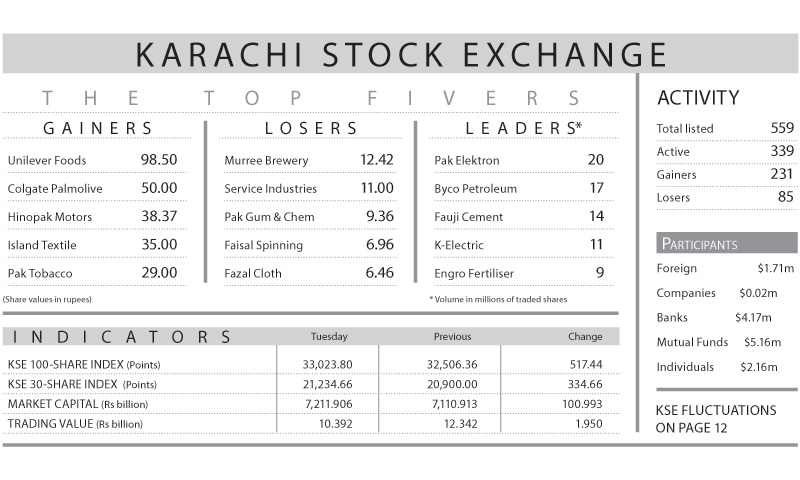Select the Gainers column heading
This screenshot has height=480, width=800.
click(x=97, y=128)
